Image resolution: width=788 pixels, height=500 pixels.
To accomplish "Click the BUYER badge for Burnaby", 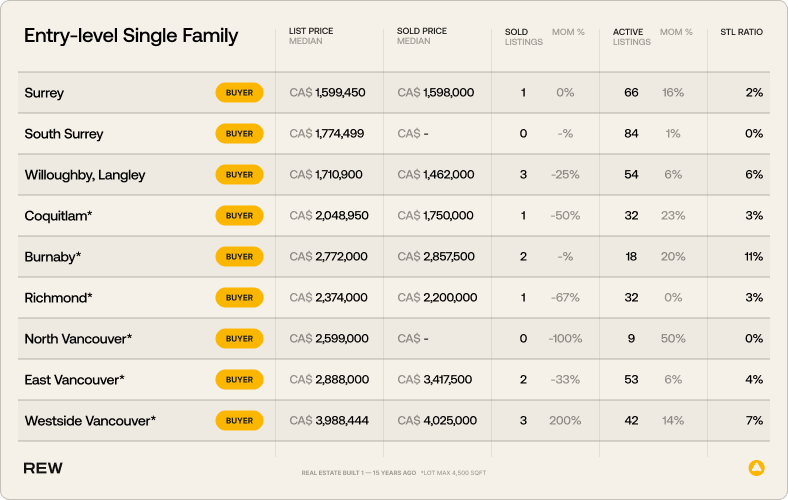I will [x=239, y=256].
